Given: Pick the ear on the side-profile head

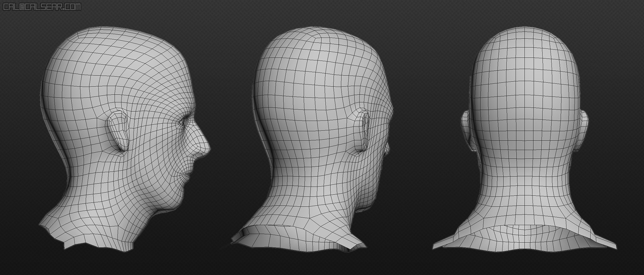Looking at the screenshot, I should tap(118, 130).
